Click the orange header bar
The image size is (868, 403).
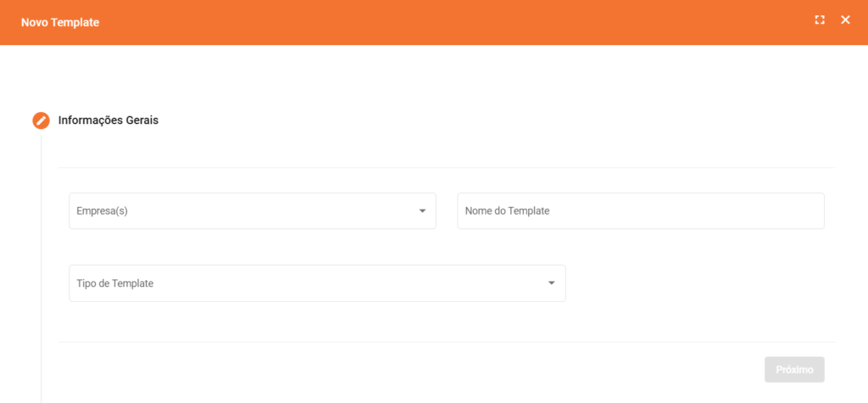(x=424, y=22)
